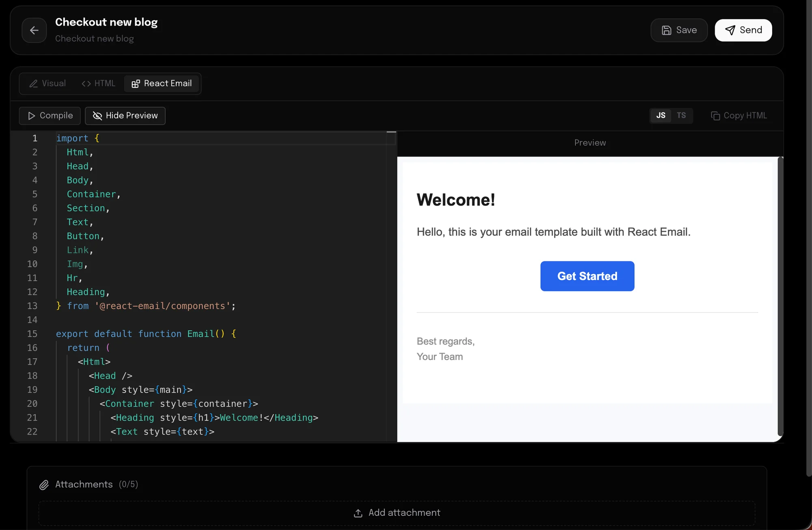Click the React Email tab icon

pos(136,84)
